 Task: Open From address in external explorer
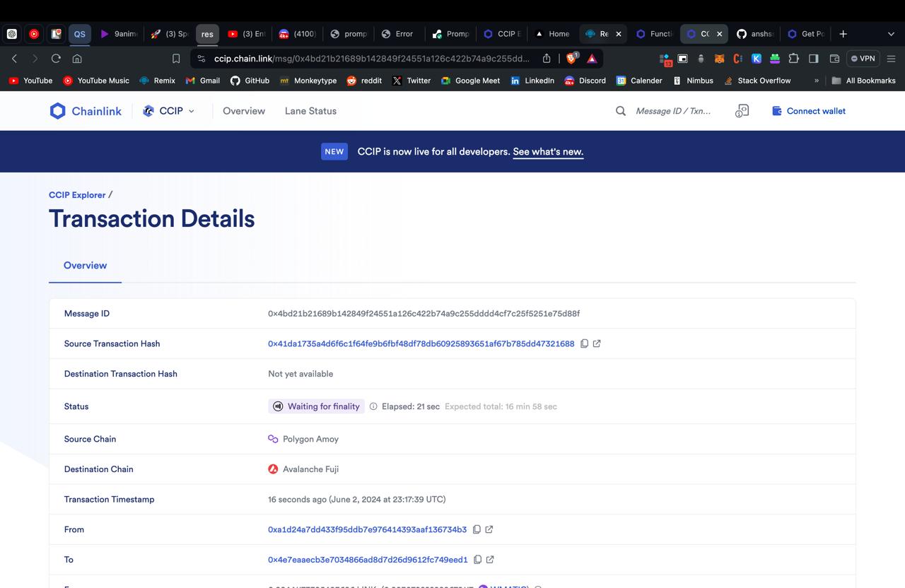489,529
